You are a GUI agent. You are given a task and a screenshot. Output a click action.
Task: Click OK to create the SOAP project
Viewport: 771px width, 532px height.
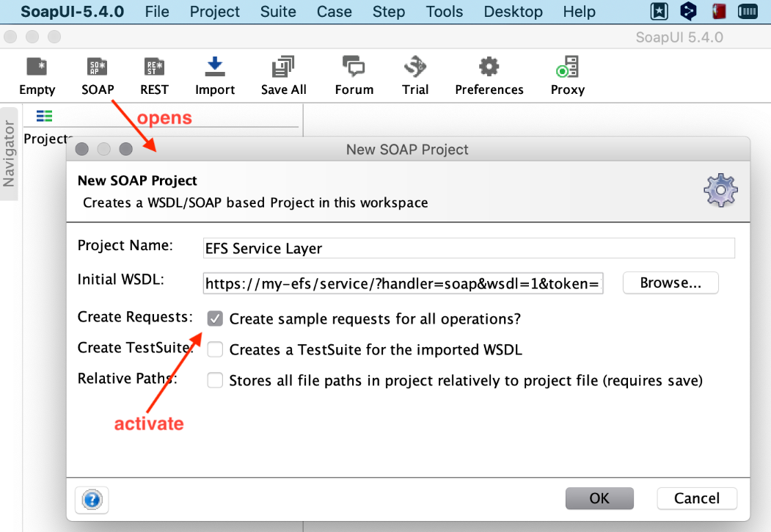coord(599,498)
